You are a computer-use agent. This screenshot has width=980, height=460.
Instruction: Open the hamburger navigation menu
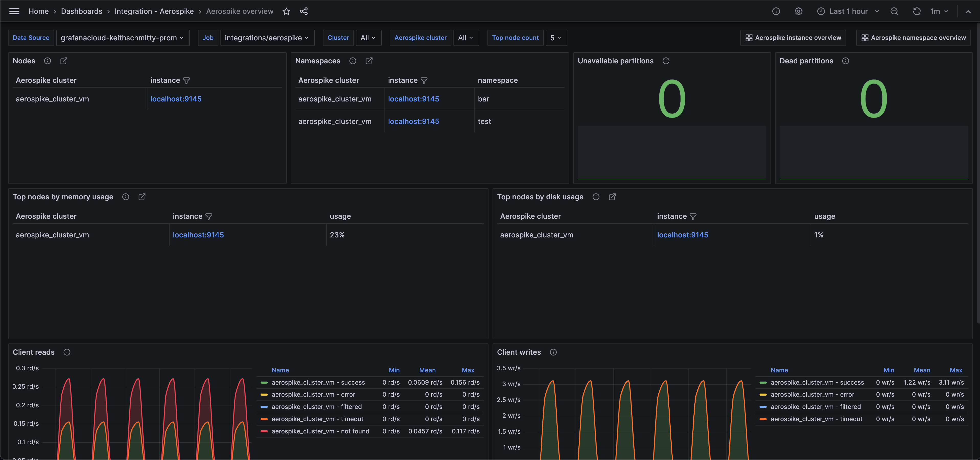[14, 11]
